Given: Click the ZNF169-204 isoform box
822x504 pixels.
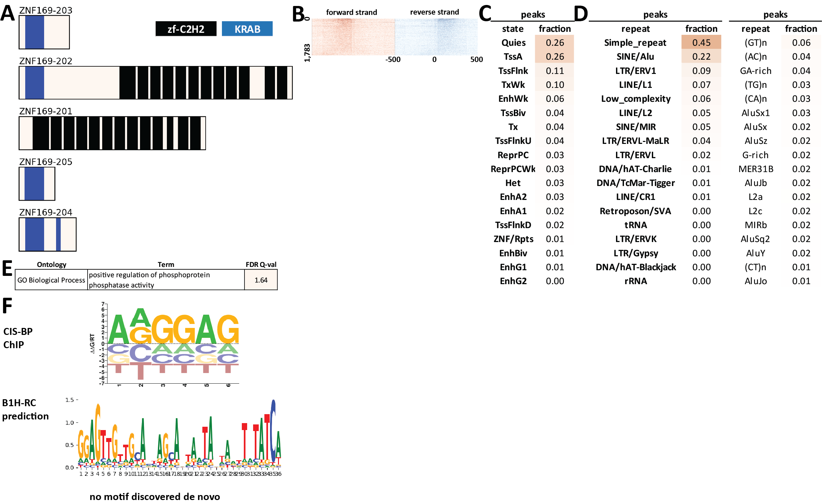Looking at the screenshot, I should point(47,234).
